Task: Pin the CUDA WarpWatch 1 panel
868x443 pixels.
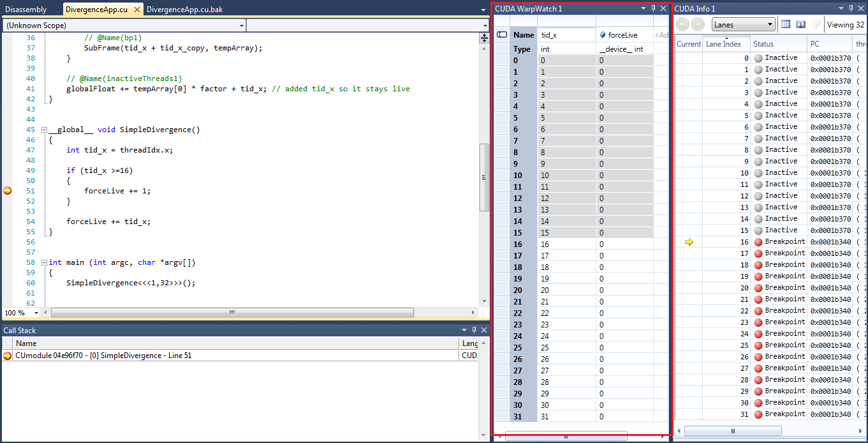Action: [x=652, y=9]
